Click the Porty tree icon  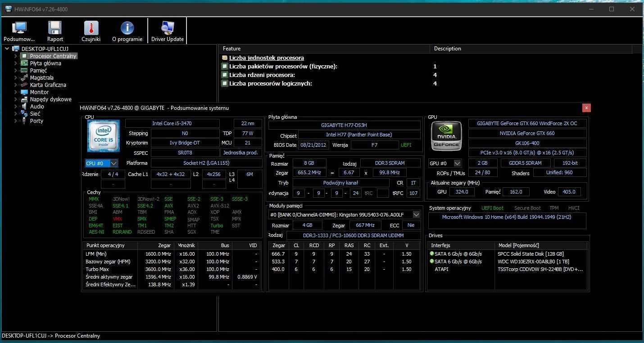[x=24, y=121]
